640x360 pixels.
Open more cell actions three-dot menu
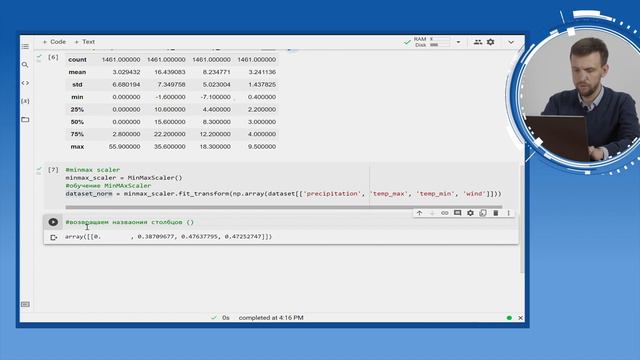click(x=509, y=213)
